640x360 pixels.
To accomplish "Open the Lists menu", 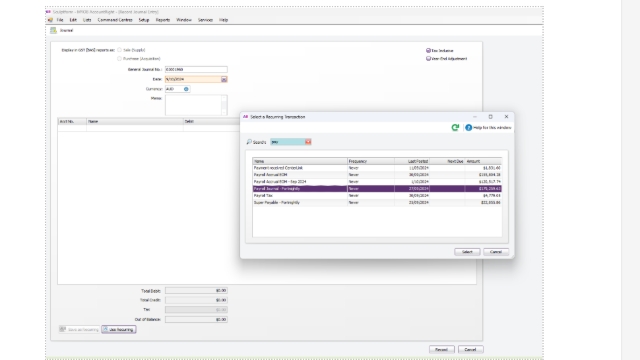I will coord(87,20).
